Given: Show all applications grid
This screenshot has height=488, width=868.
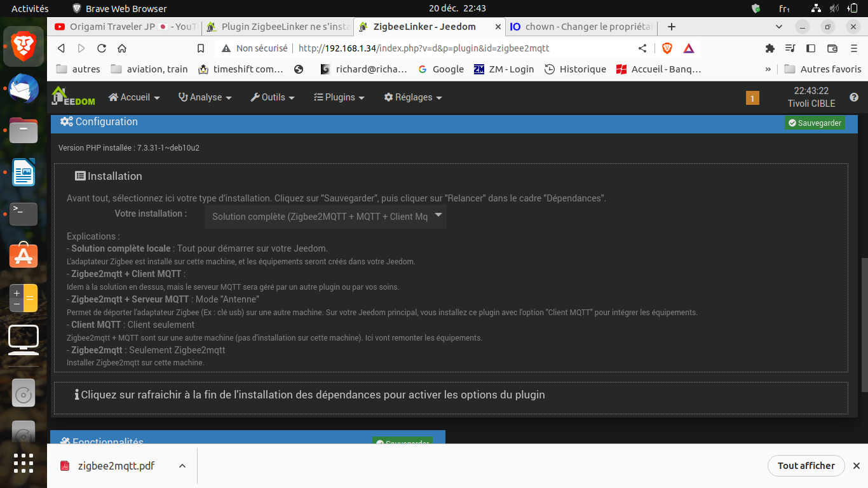Looking at the screenshot, I should 24,463.
